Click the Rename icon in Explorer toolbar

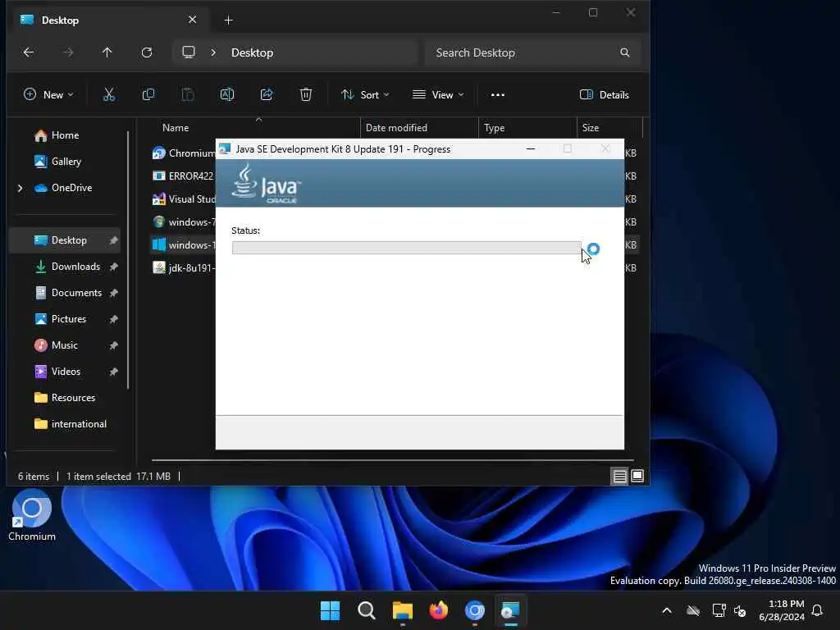click(x=227, y=95)
